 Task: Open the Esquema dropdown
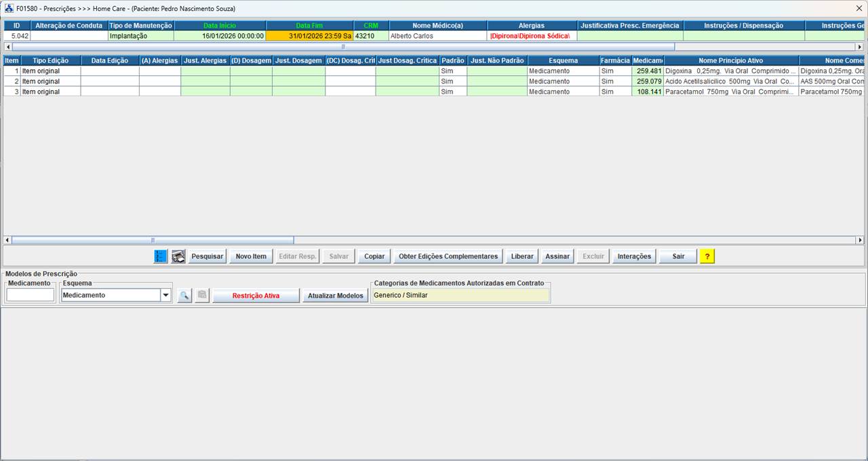pyautogui.click(x=165, y=296)
